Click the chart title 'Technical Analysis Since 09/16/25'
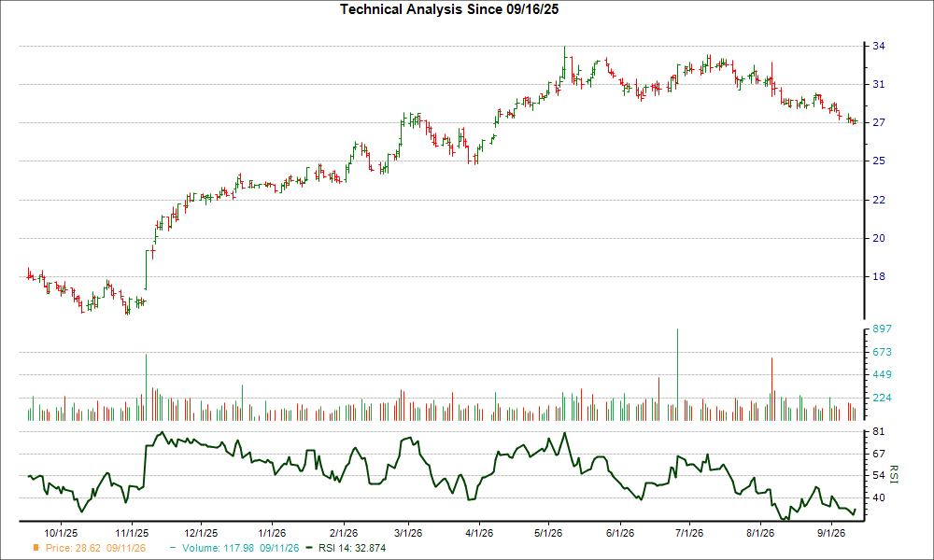 (449, 9)
